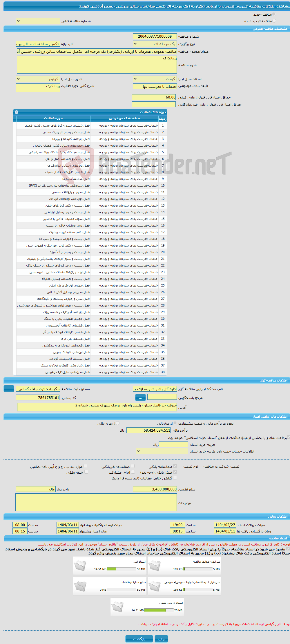Open the اطلاعات حساب واریز dropdown
290x644 pixels.
(162, 451)
